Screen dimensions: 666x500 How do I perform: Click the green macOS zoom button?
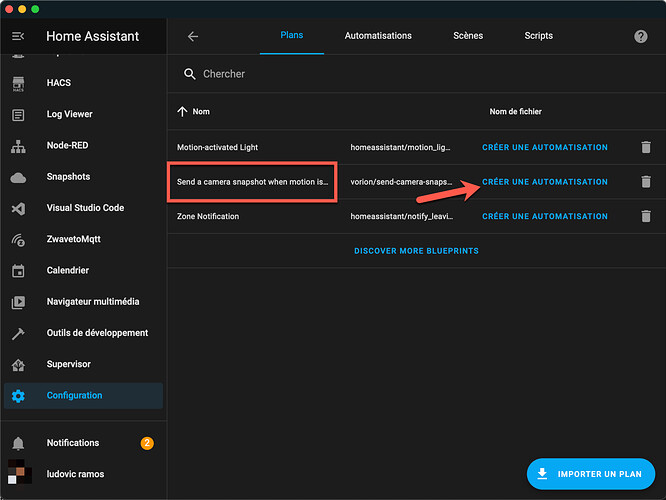click(35, 9)
